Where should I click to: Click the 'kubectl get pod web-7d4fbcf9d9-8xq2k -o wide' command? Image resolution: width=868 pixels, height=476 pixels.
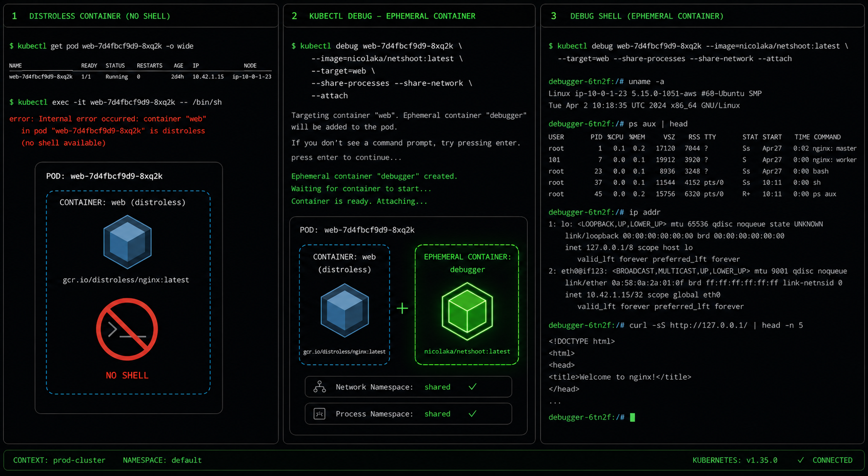click(102, 46)
